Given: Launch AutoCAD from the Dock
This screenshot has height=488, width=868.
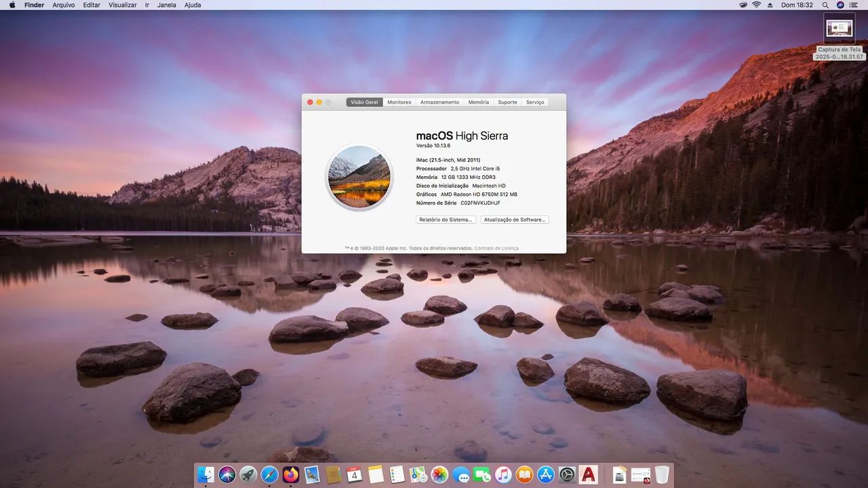Looking at the screenshot, I should [589, 474].
